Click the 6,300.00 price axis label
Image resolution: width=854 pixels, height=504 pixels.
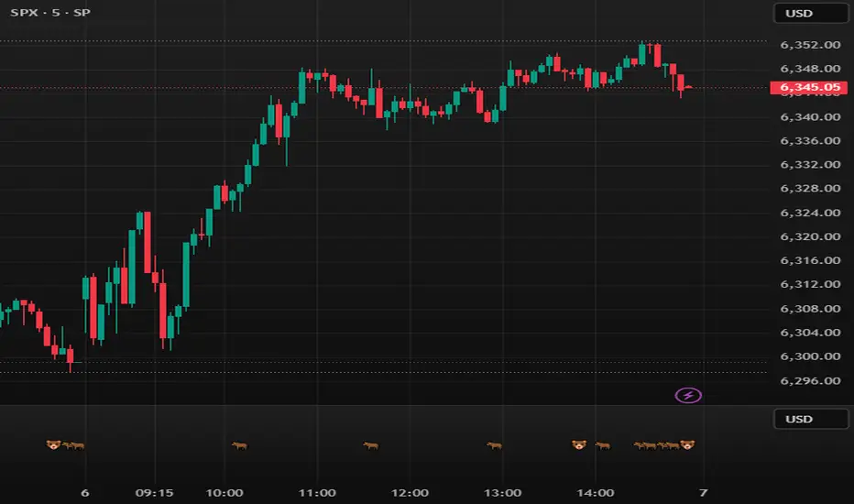pos(810,356)
